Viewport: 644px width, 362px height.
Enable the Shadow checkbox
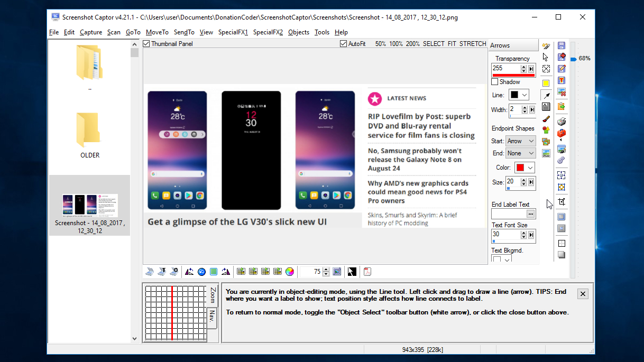point(495,82)
